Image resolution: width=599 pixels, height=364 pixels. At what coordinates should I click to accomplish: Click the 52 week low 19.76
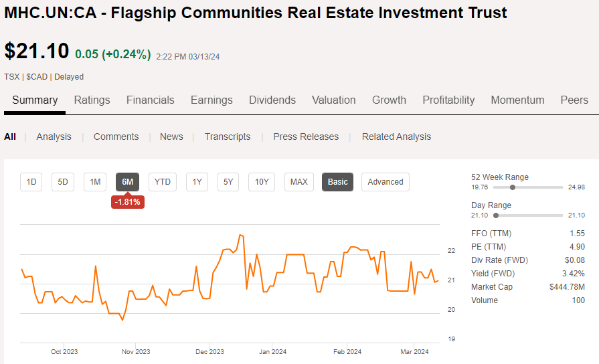(479, 187)
